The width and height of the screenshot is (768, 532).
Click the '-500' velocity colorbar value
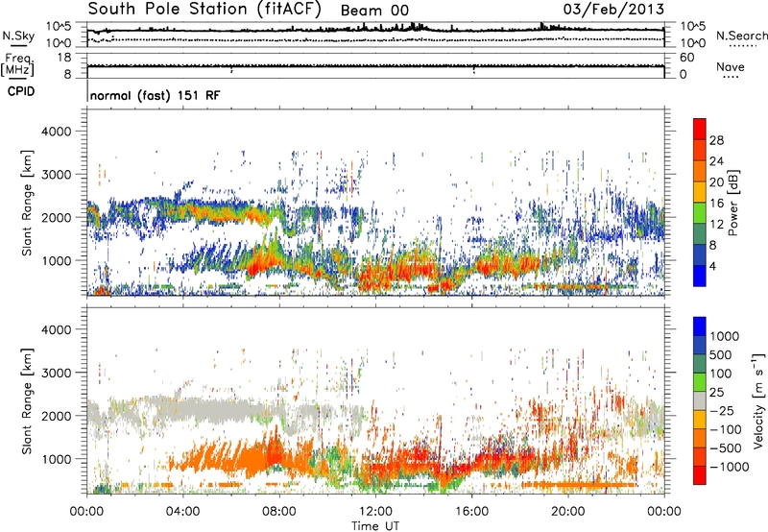click(x=726, y=448)
